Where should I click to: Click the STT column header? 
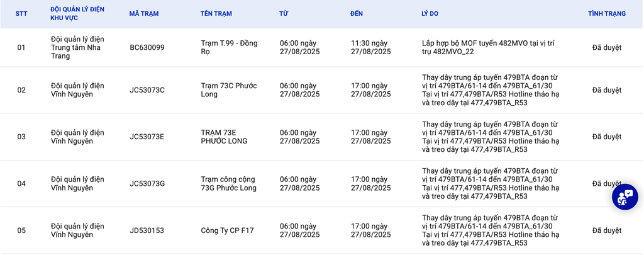click(21, 14)
